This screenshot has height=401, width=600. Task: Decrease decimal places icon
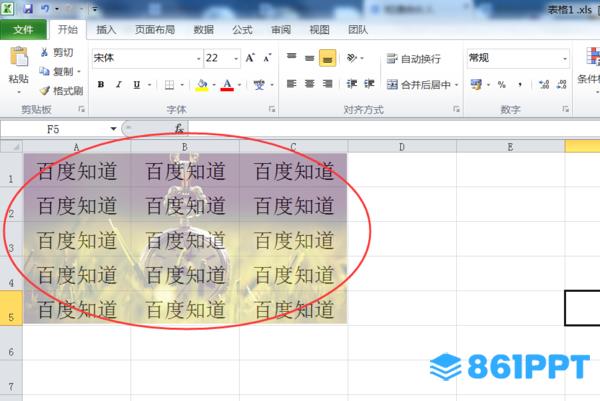pos(561,85)
